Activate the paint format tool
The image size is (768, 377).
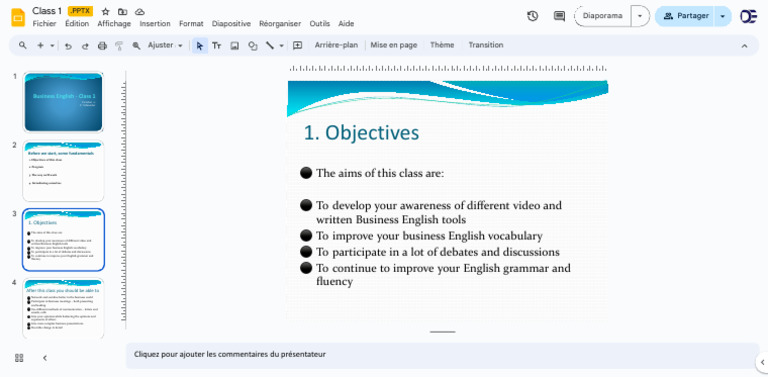[119, 46]
